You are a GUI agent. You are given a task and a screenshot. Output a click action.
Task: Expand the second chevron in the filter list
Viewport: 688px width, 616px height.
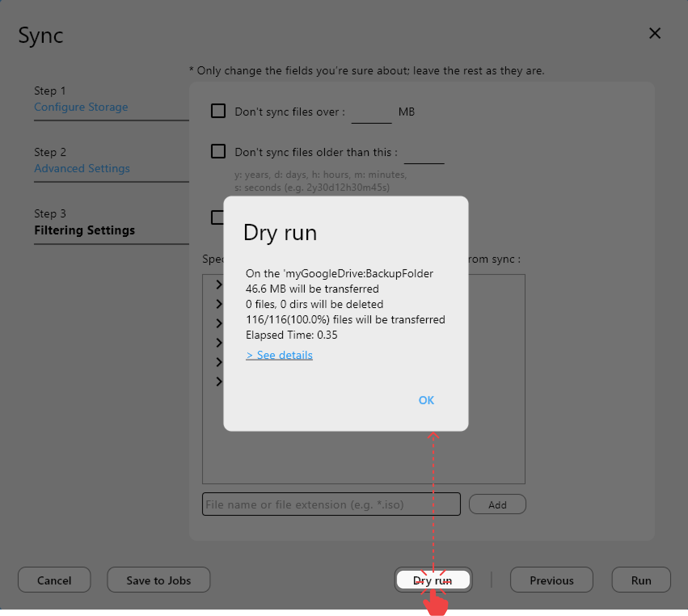pyautogui.click(x=219, y=304)
